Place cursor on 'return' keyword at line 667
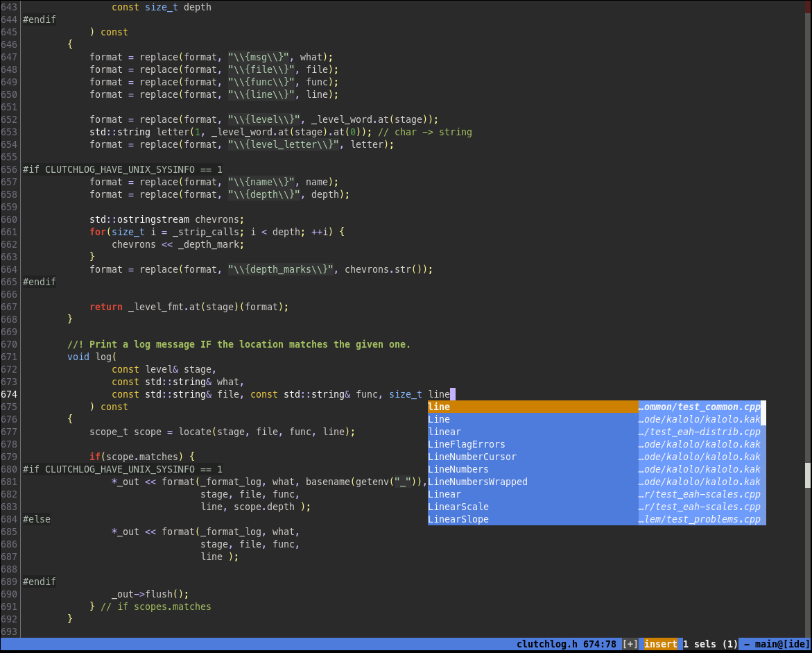 click(106, 307)
